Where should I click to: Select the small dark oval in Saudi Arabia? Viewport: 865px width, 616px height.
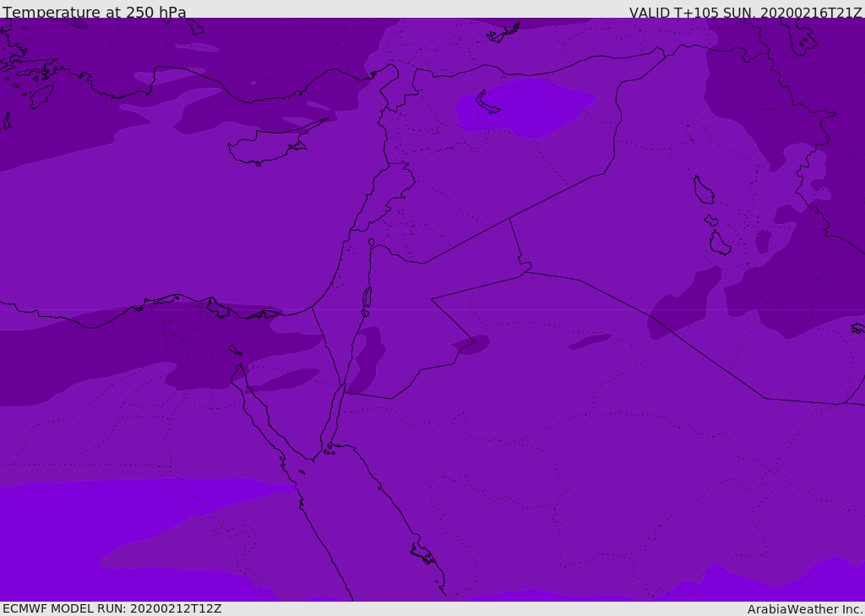590,341
